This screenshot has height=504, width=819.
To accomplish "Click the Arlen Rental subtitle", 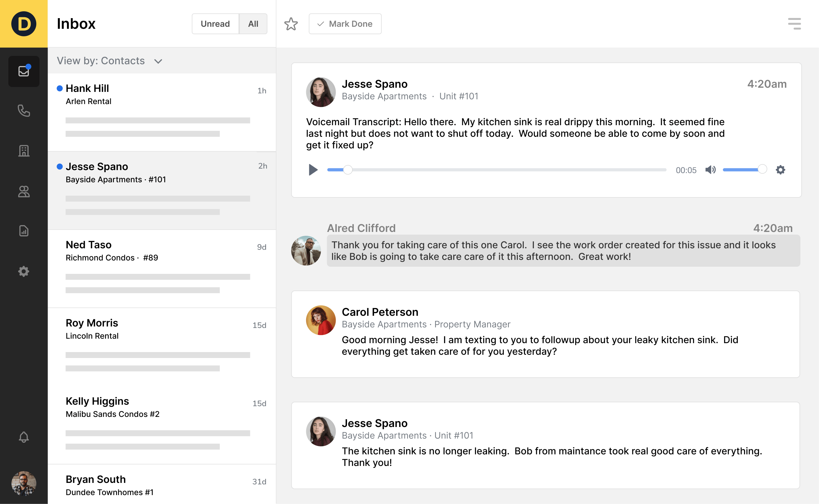I will coord(88,101).
